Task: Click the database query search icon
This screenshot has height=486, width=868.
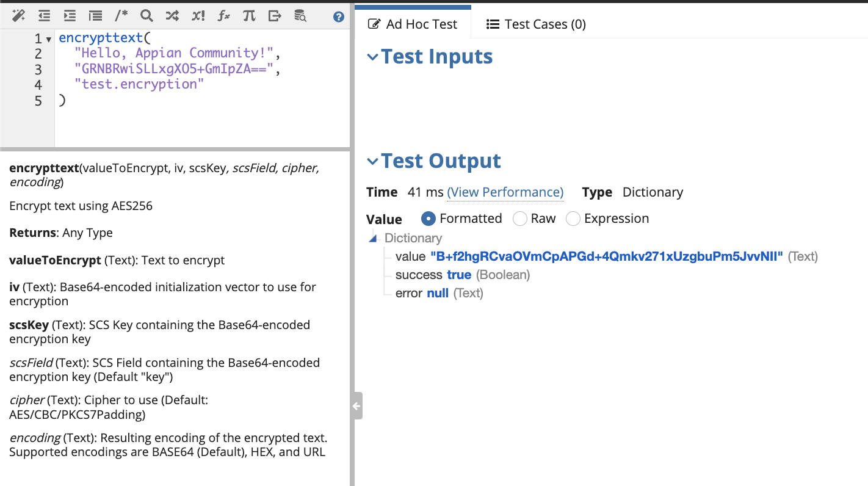Action: click(x=300, y=16)
